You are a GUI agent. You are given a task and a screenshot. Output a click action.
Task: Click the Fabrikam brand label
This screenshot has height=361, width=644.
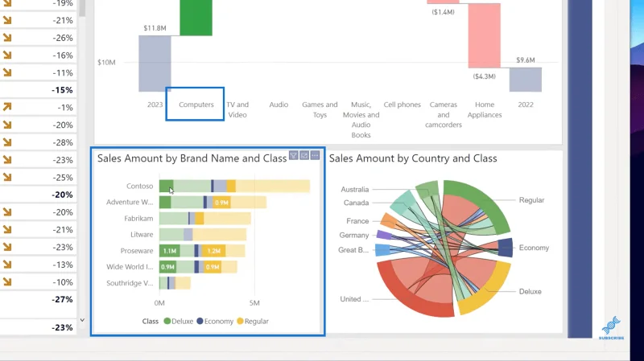138,218
